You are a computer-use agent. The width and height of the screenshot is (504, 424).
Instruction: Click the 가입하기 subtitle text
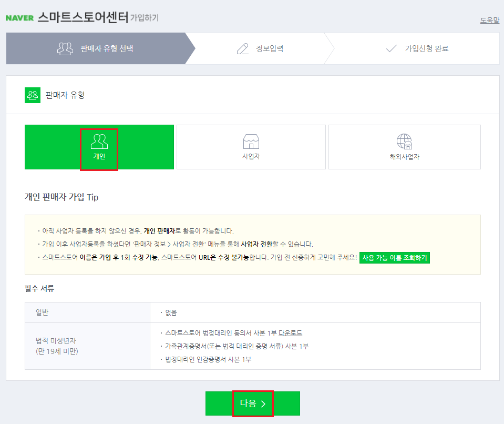click(145, 18)
